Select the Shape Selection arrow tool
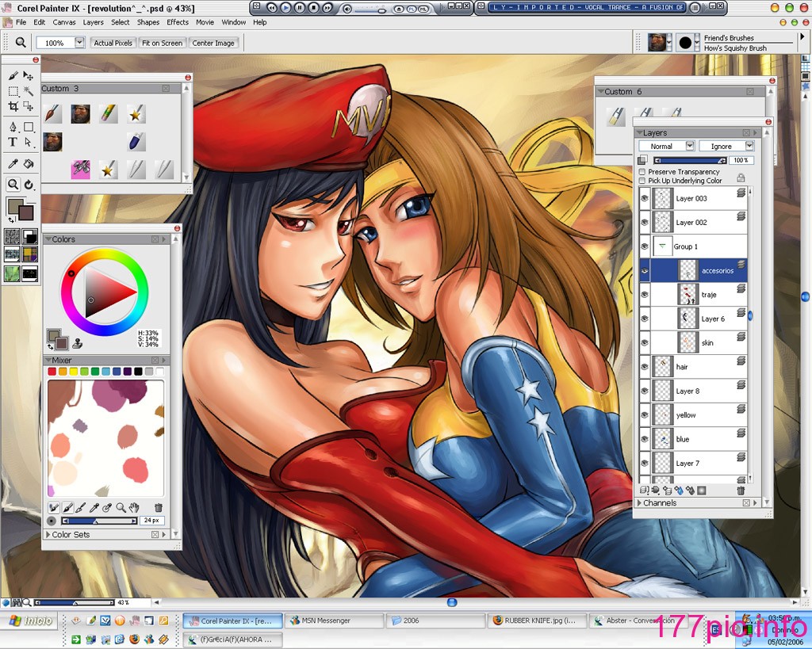The height and width of the screenshot is (649, 812). [x=29, y=142]
